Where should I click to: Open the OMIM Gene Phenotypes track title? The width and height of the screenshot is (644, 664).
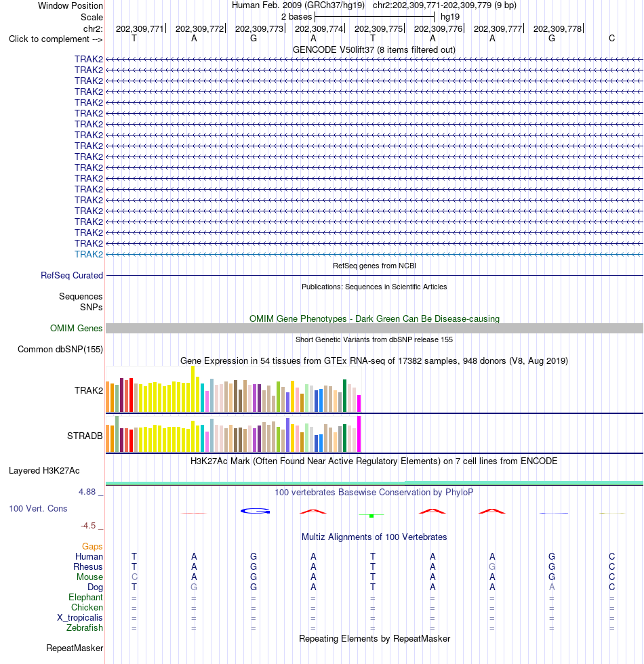(x=374, y=319)
